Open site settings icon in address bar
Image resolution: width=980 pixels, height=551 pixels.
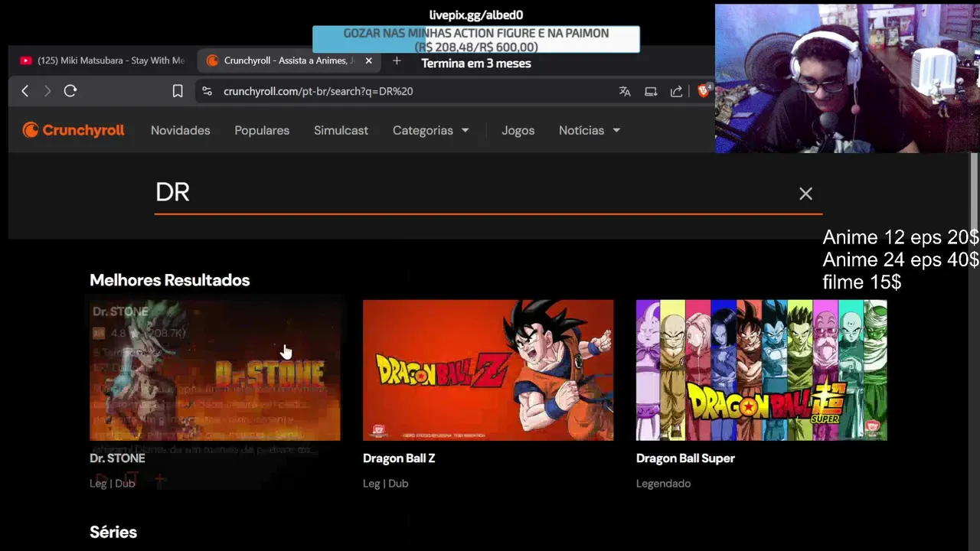[x=207, y=91]
